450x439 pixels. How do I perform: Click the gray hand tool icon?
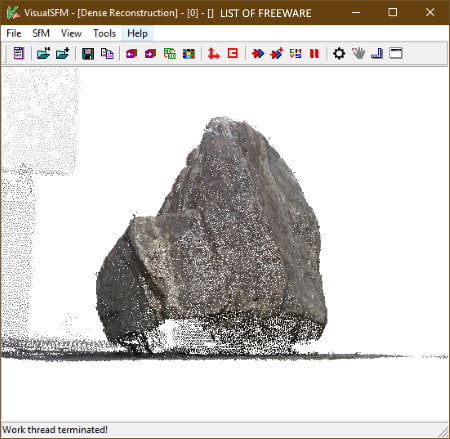point(358,53)
